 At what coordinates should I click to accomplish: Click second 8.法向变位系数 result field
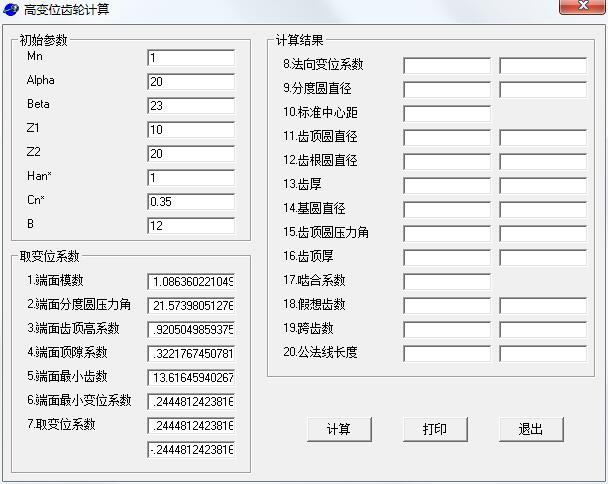coord(543,66)
